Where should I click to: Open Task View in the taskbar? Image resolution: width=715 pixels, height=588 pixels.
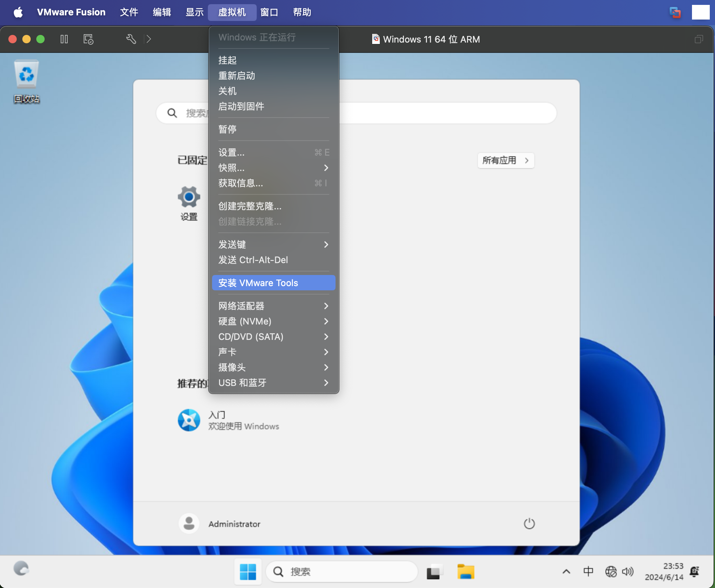[434, 572]
